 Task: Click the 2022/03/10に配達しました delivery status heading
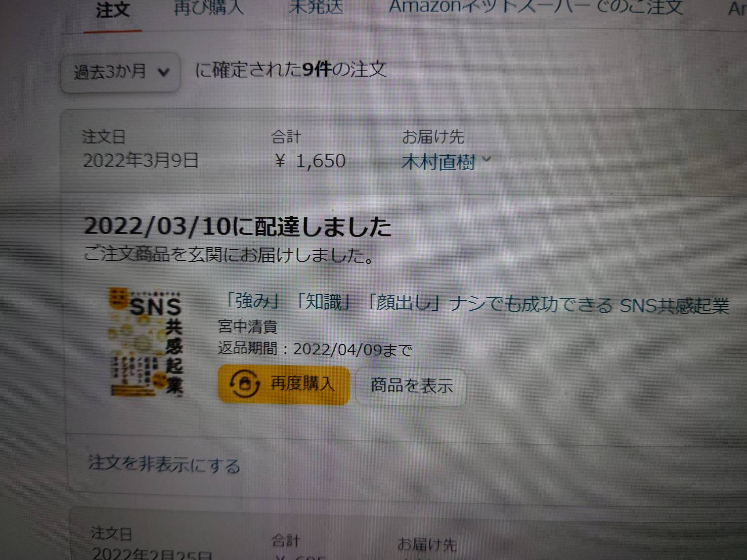tap(237, 226)
